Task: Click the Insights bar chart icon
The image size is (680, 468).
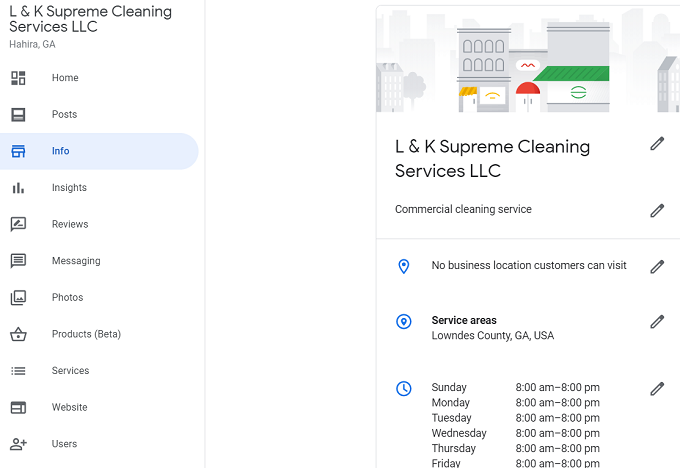Action: pos(18,188)
